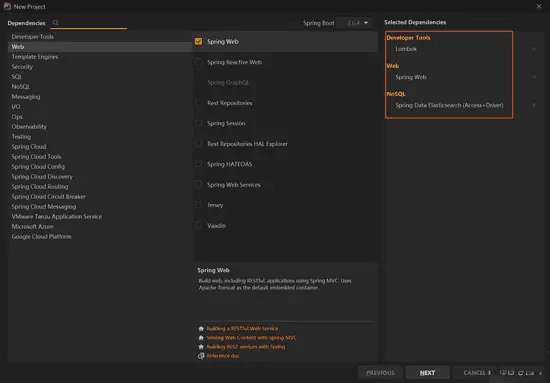Enable Rest Repositories HAL Explorer checkbox
The image size is (550, 383).
199,144
